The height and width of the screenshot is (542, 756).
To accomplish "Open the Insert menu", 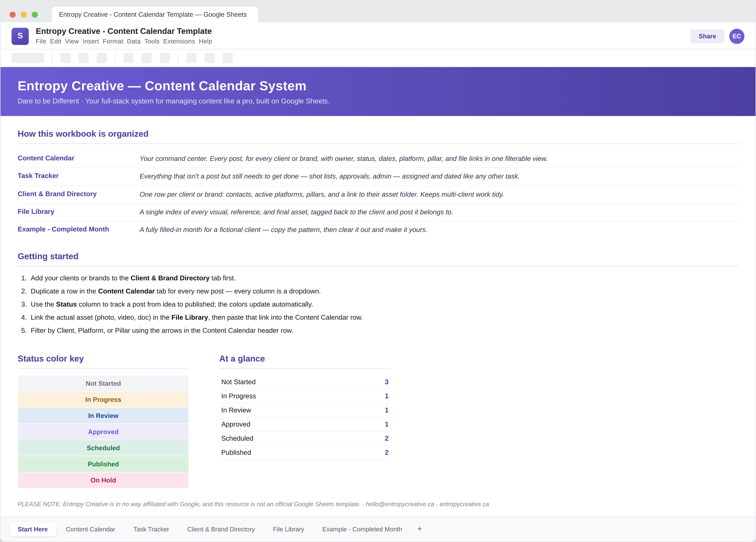I will [x=91, y=41].
